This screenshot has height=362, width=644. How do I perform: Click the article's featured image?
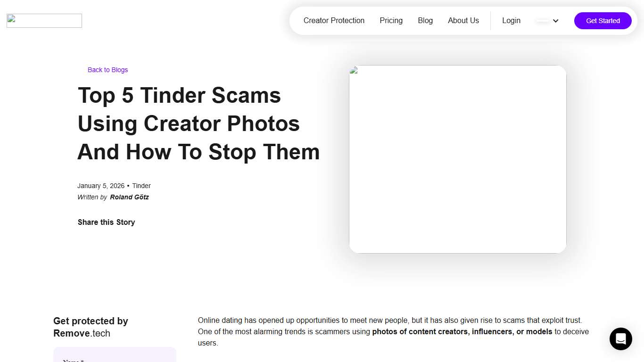click(x=457, y=159)
